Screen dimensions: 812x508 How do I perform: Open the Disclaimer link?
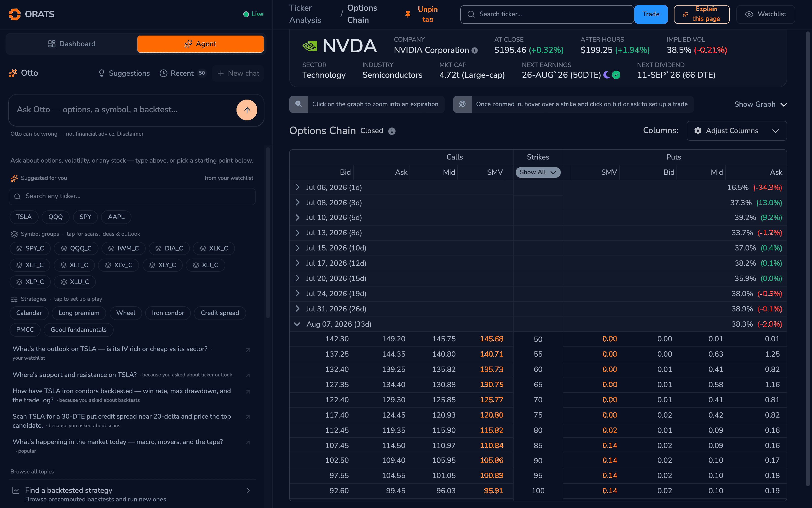[130, 134]
